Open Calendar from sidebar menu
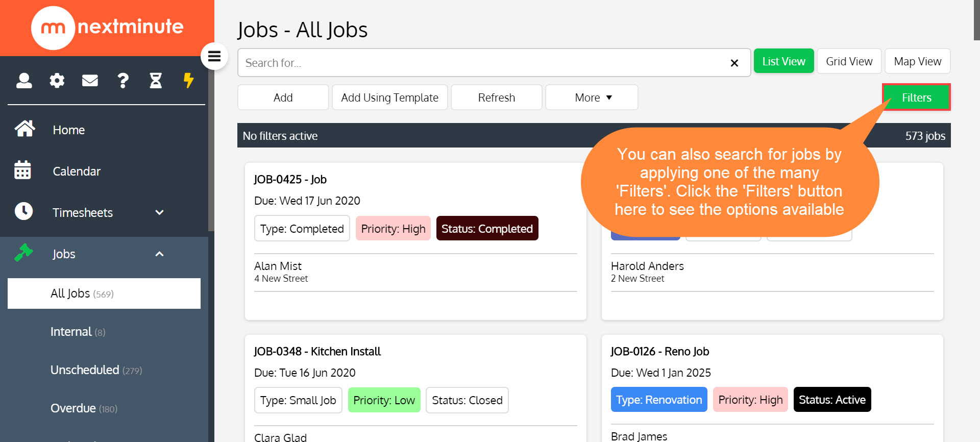 [x=77, y=171]
